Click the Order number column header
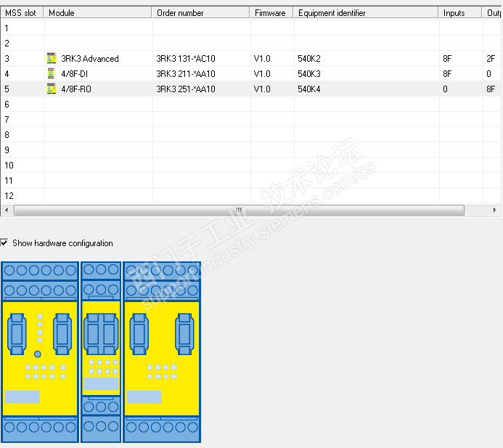This screenshot has height=448, width=503. pyautogui.click(x=200, y=13)
